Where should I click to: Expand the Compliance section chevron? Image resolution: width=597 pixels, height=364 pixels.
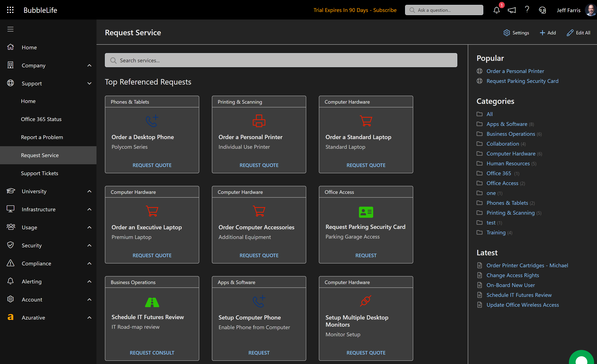[89, 264]
